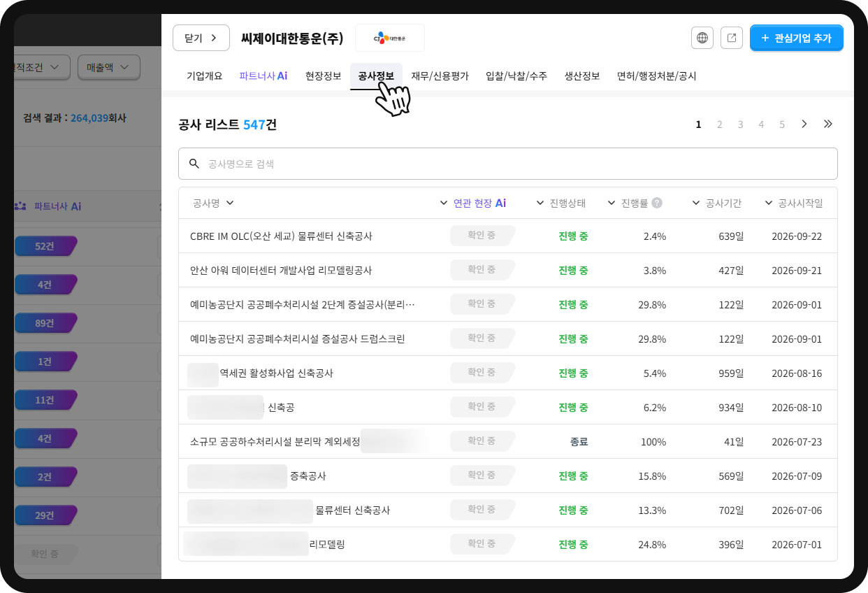Click 547건 list count heading
The width and height of the screenshot is (868, 593).
260,125
